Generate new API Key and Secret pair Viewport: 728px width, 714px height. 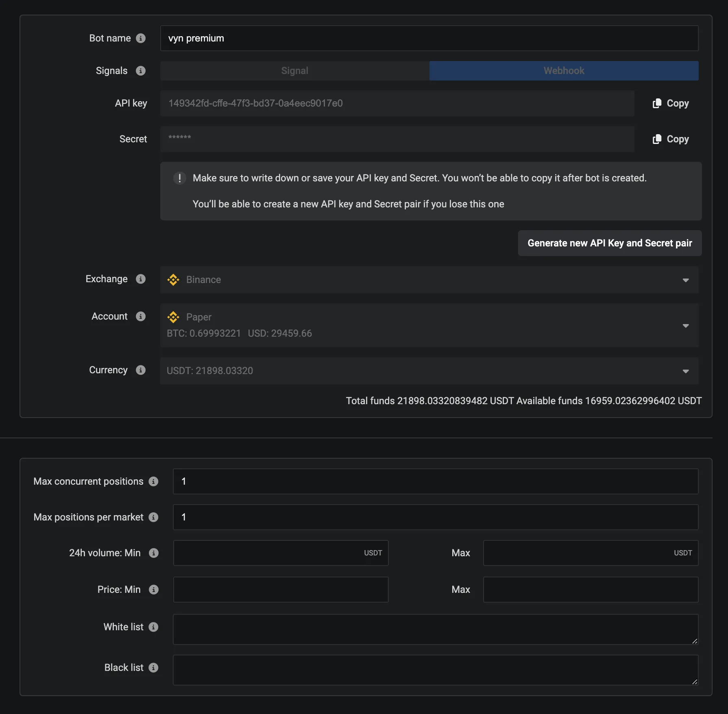click(x=609, y=243)
